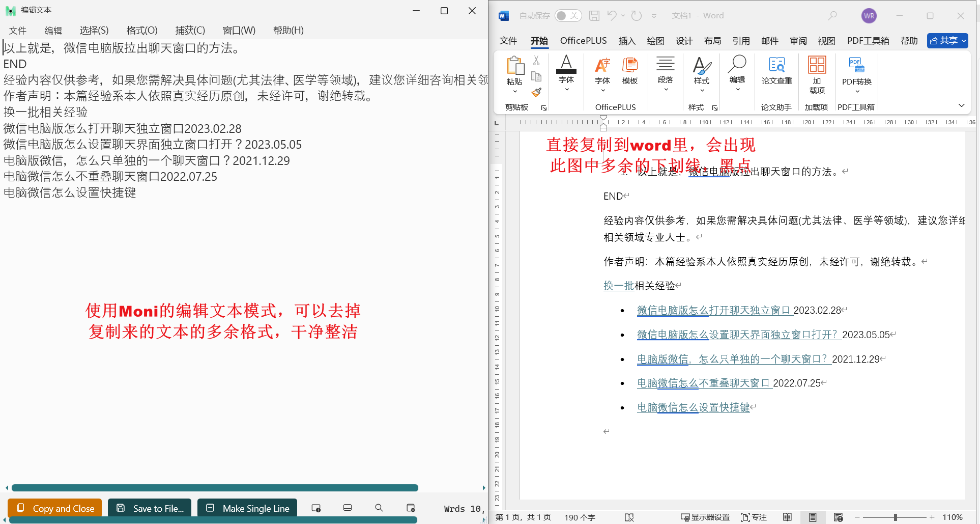This screenshot has width=980, height=524.
Task: Click the Format Painter brush icon
Action: 536,93
